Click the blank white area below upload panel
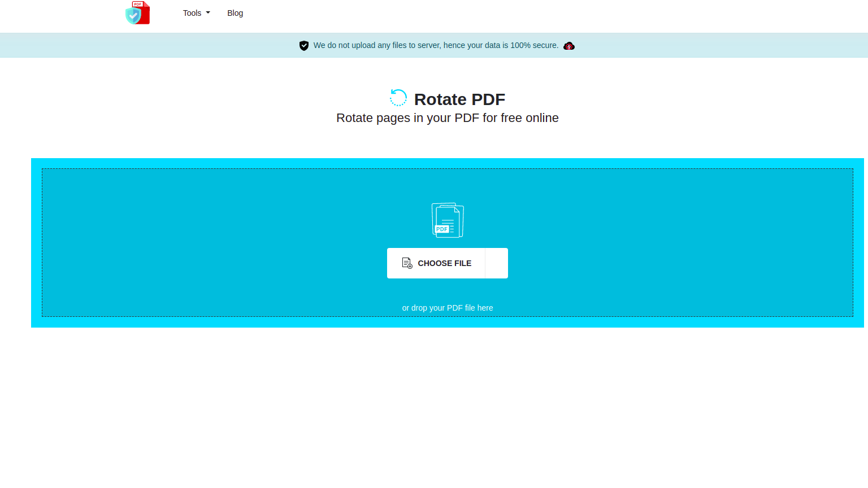This screenshot has width=868, height=488. pyautogui.click(x=434, y=407)
